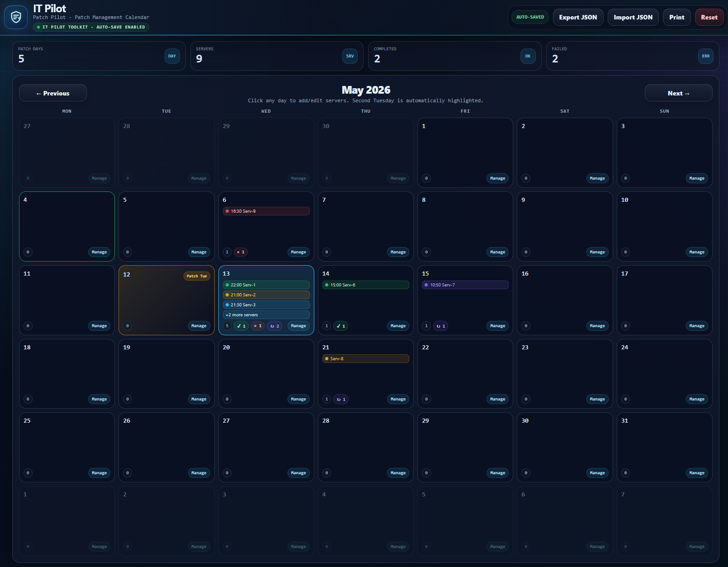Click the failed count badge on May 6

(241, 252)
